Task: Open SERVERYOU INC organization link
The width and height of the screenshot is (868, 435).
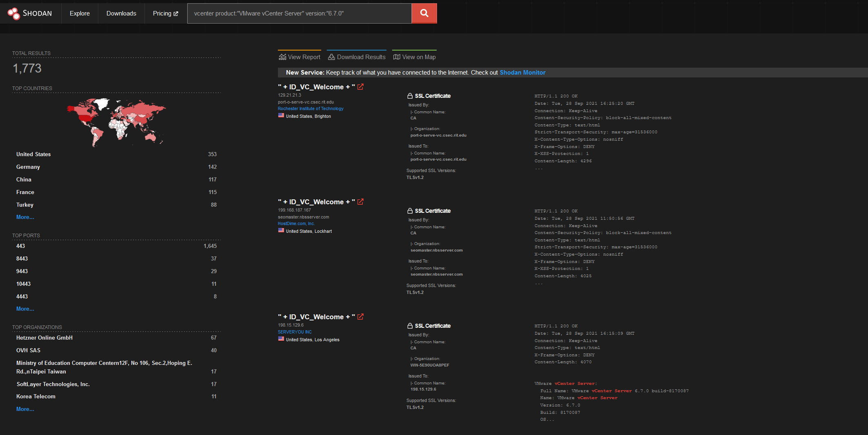Action: 295,332
